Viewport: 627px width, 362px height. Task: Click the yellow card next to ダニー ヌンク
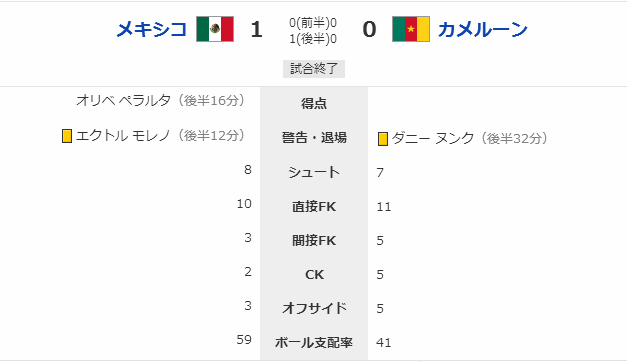(x=383, y=139)
